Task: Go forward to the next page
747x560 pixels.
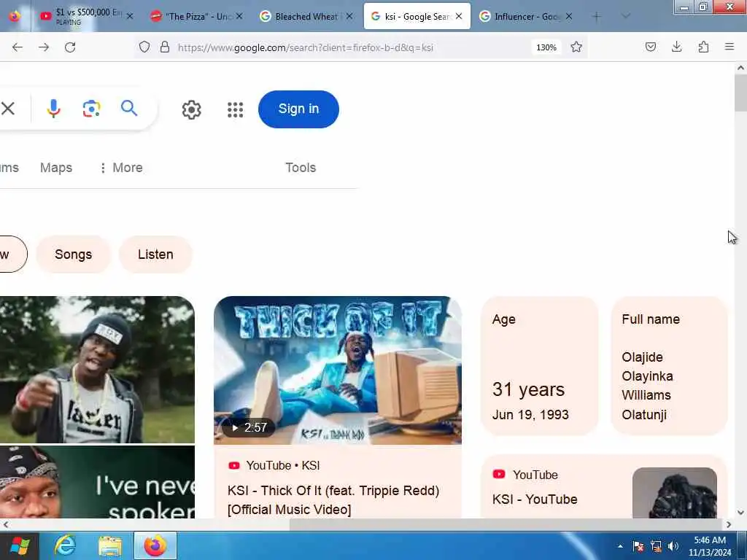Action: 44,47
